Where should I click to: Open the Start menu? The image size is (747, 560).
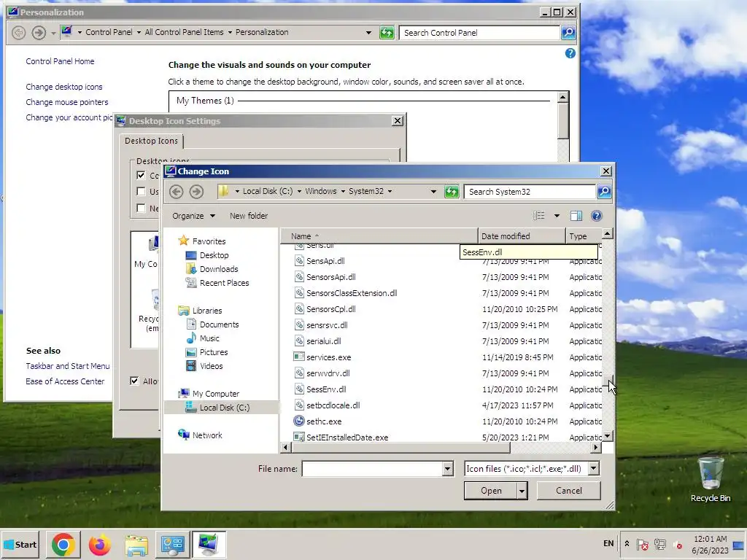pos(20,544)
